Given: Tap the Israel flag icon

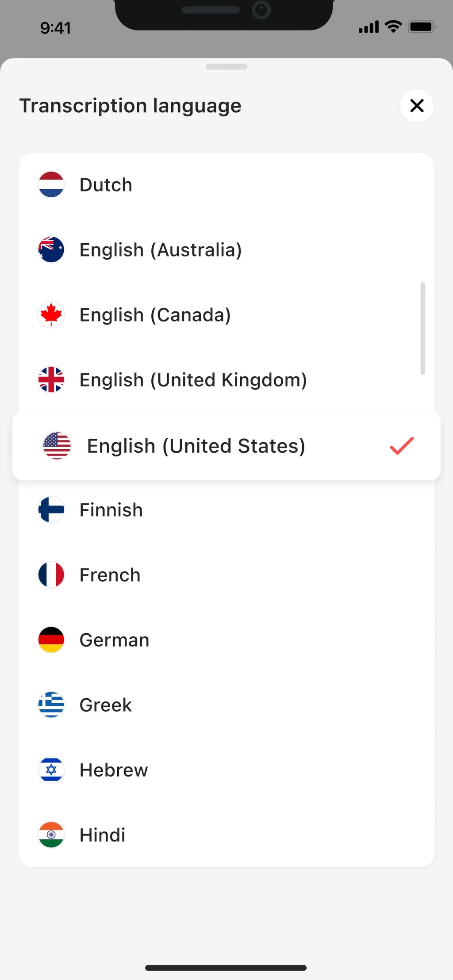Looking at the screenshot, I should (51, 769).
